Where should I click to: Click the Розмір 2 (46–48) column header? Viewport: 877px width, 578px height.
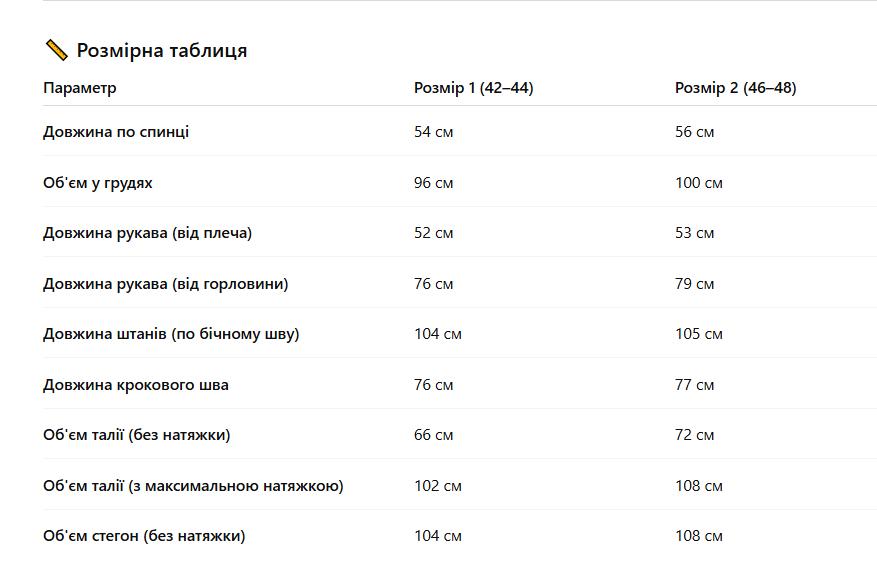[x=735, y=88]
